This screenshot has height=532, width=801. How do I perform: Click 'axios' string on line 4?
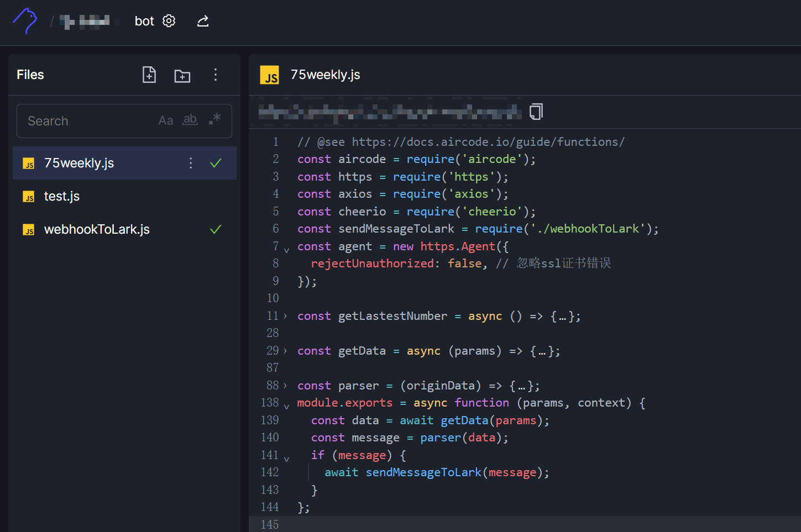tap(472, 194)
